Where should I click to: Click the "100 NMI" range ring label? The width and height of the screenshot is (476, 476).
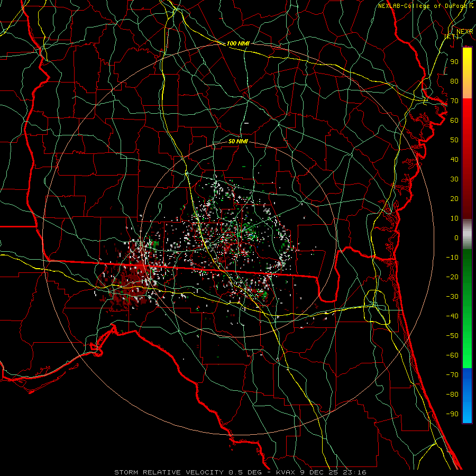pos(238,43)
